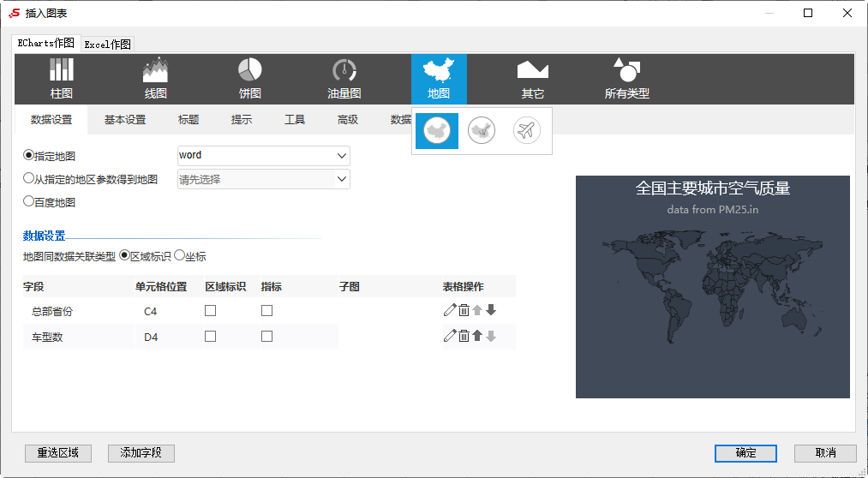Open the 其它 chart category

[532, 79]
